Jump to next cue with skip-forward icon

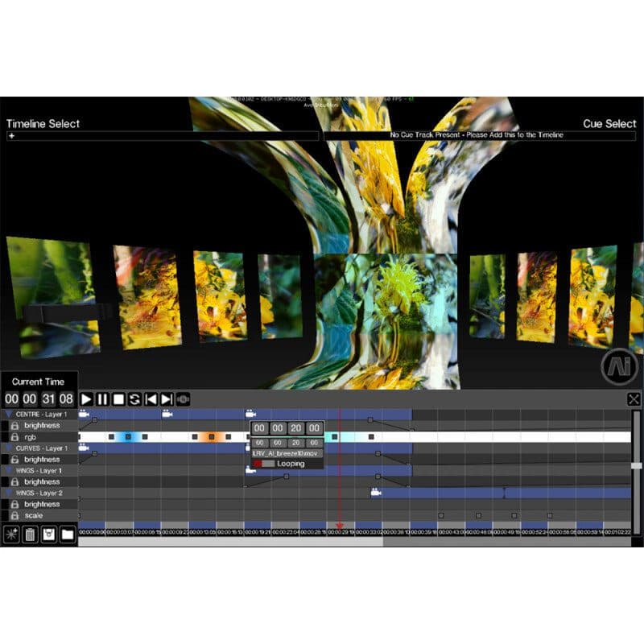click(x=167, y=399)
